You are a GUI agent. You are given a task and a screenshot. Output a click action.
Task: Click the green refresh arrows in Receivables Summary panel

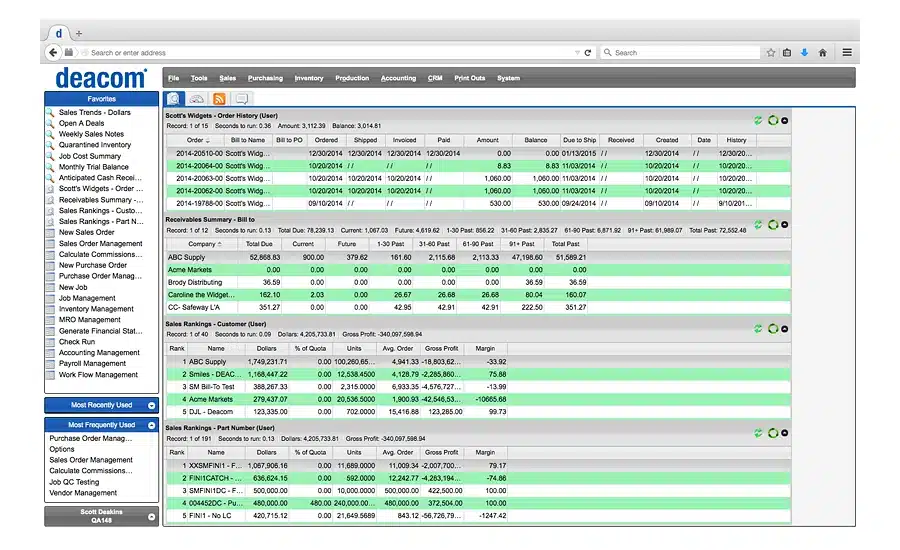pos(758,224)
